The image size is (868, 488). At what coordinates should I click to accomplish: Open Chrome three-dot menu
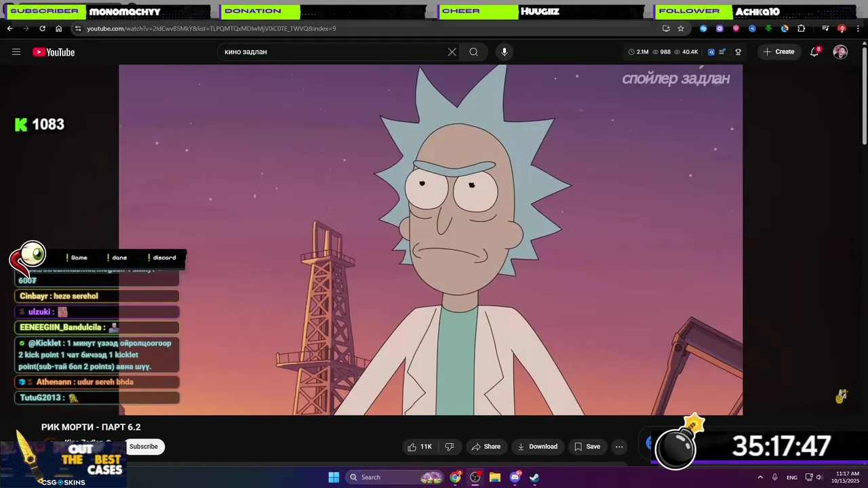pyautogui.click(x=858, y=28)
